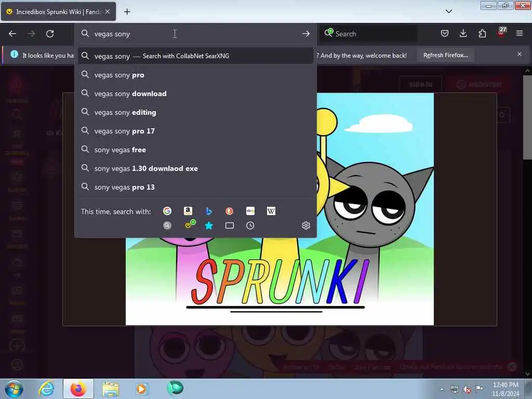Open the Action Center flag icon
Viewport: 532px width, 399px height.
tap(479, 389)
